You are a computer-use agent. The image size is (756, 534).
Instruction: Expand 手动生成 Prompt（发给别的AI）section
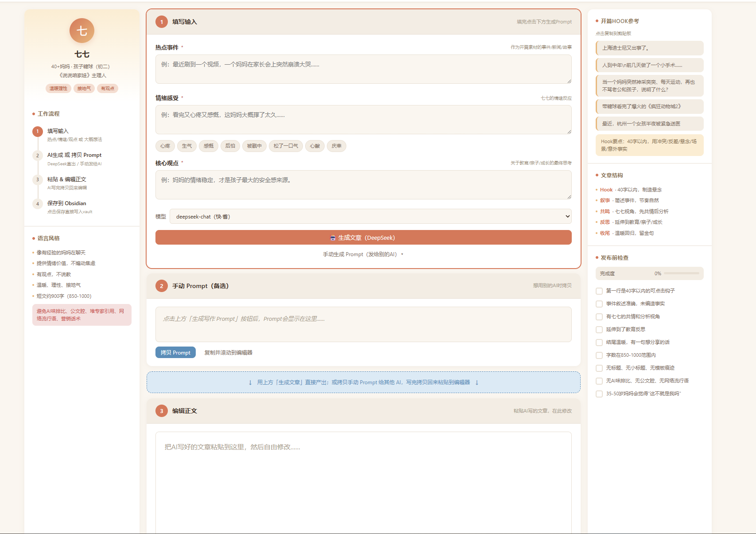point(363,254)
